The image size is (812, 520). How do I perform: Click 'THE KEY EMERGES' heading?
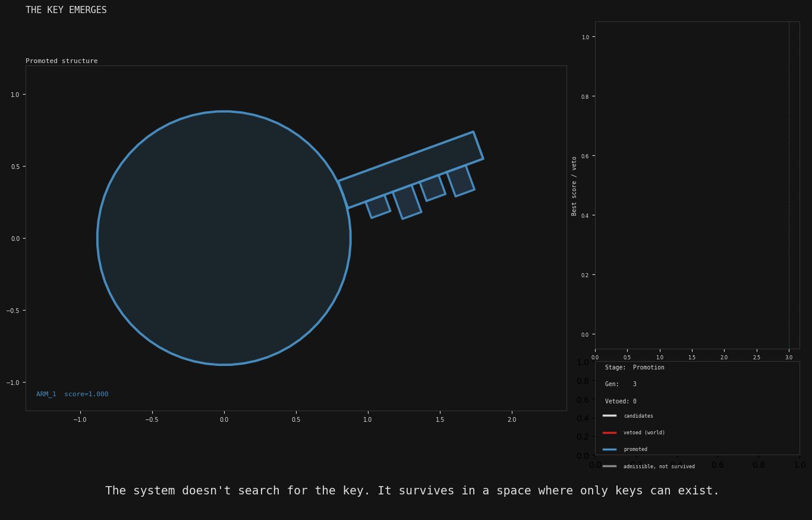(66, 10)
